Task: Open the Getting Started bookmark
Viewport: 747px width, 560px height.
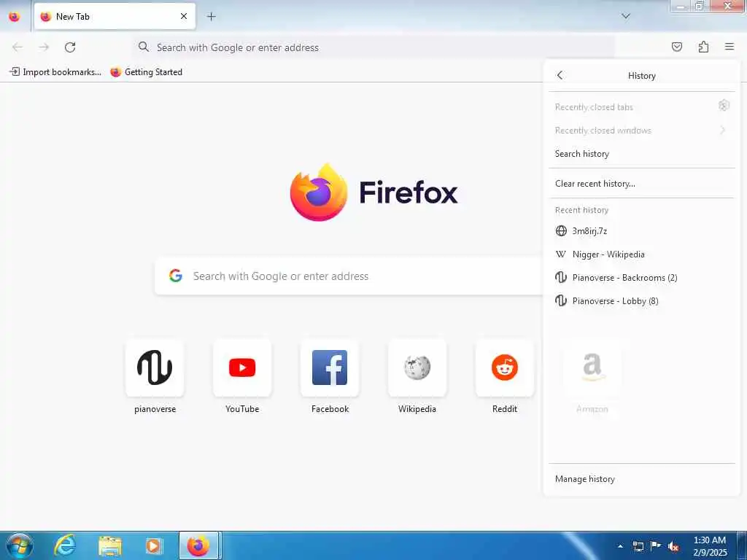Action: 146,72
